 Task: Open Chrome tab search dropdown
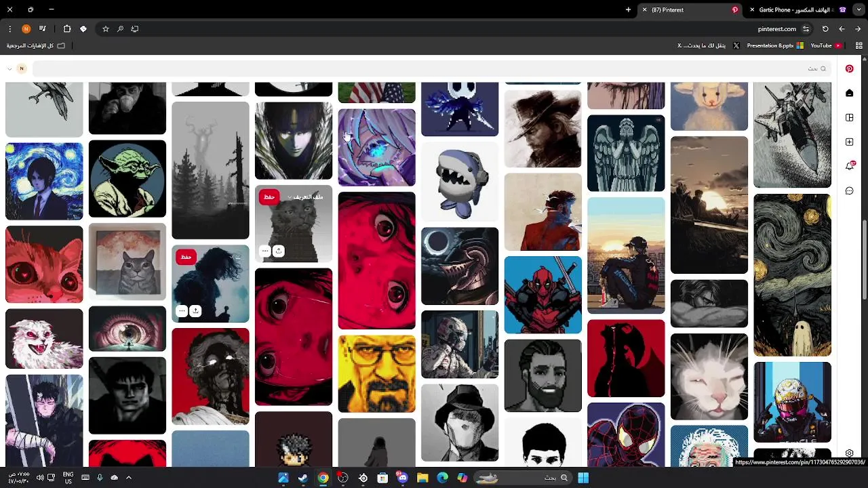coord(859,9)
